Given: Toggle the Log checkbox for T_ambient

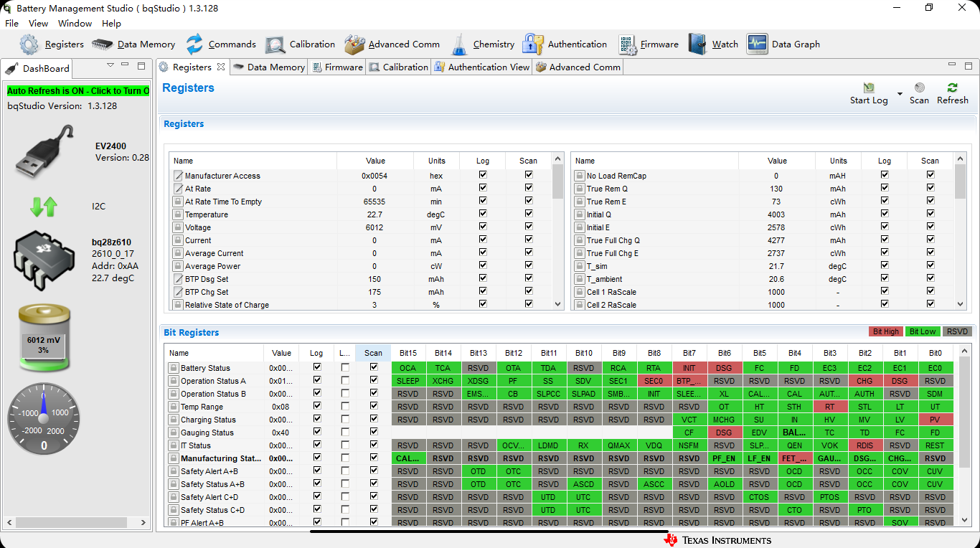Looking at the screenshot, I should click(x=885, y=278).
